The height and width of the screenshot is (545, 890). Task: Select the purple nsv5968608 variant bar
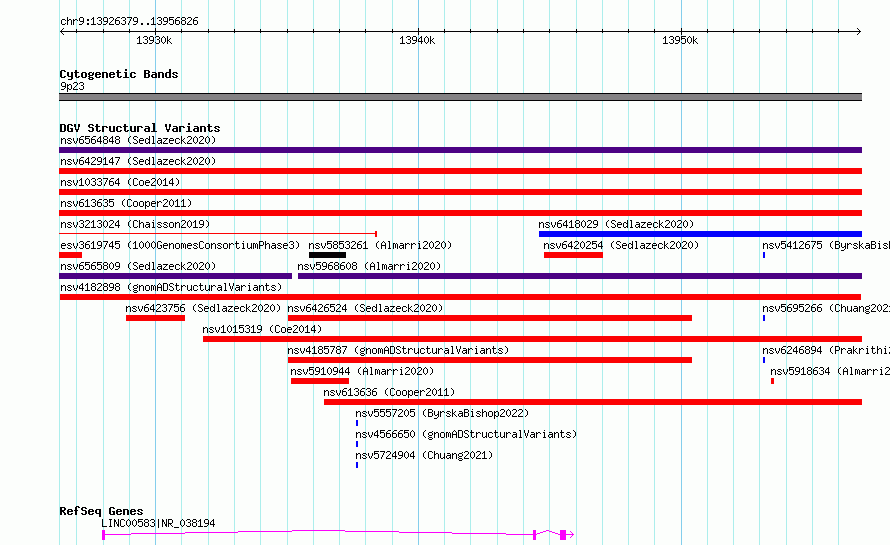(x=580, y=276)
